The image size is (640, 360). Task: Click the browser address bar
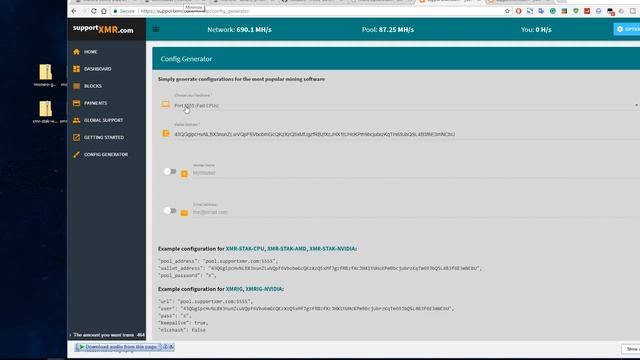coord(306,11)
